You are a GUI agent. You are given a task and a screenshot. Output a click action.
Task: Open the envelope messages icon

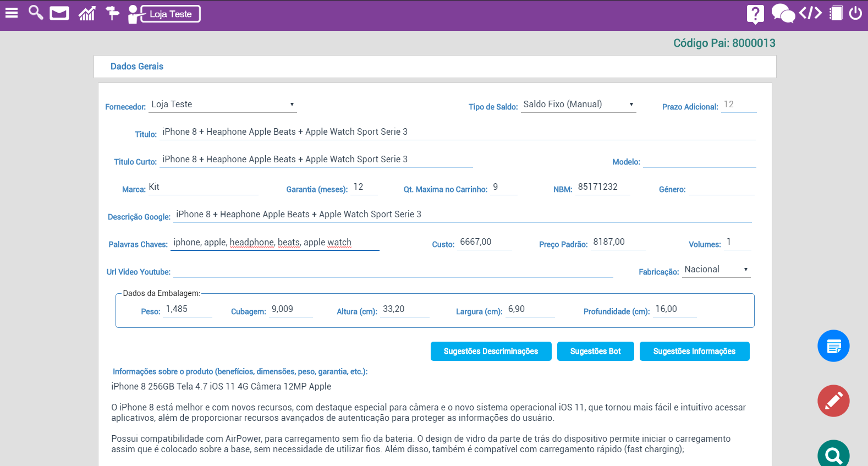click(59, 13)
